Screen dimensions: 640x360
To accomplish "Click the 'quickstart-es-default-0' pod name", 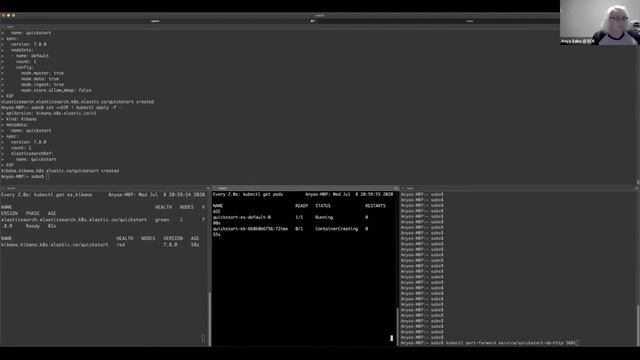I will pyautogui.click(x=242, y=217).
